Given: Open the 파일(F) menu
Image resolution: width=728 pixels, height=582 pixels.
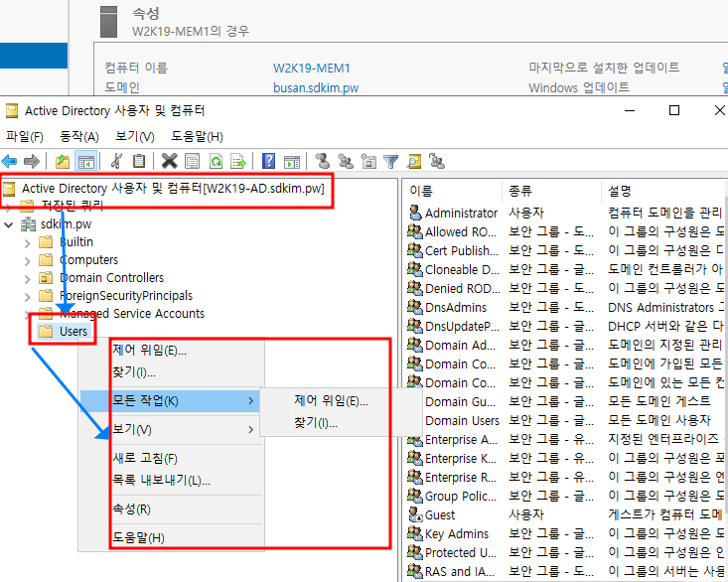Looking at the screenshot, I should pos(25,137).
